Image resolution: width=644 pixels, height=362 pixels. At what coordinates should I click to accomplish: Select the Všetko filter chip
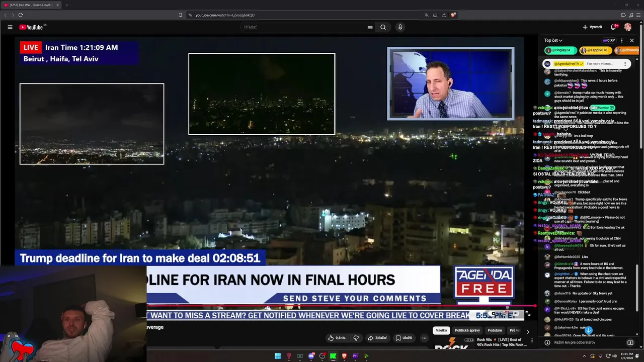[441, 330]
